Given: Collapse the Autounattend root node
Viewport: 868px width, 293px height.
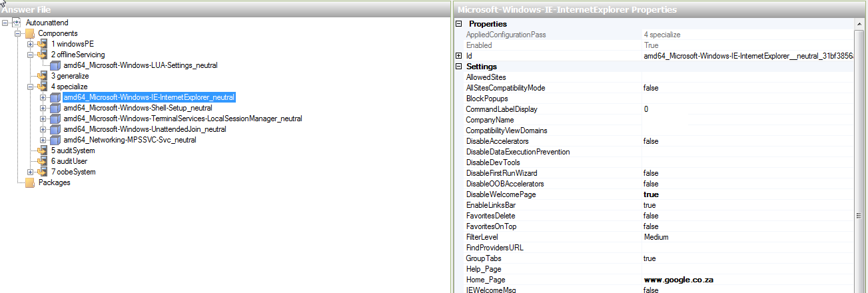Looking at the screenshot, I should [x=5, y=23].
